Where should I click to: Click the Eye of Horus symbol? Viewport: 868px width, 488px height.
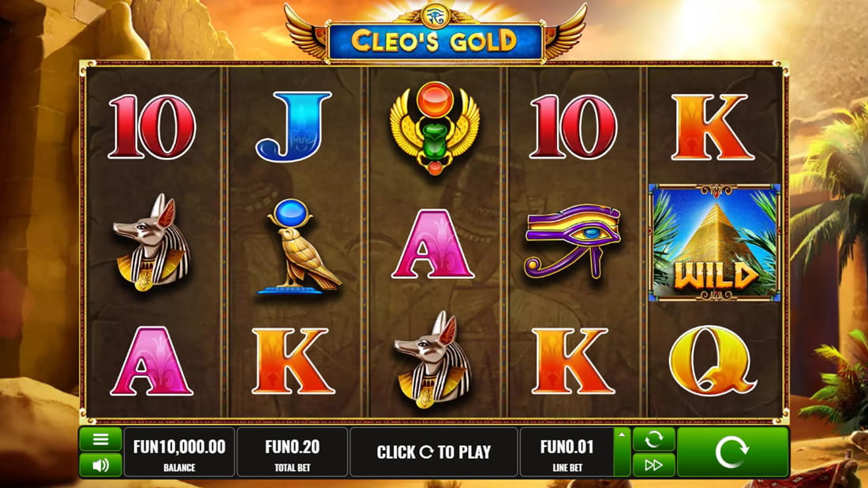(573, 241)
